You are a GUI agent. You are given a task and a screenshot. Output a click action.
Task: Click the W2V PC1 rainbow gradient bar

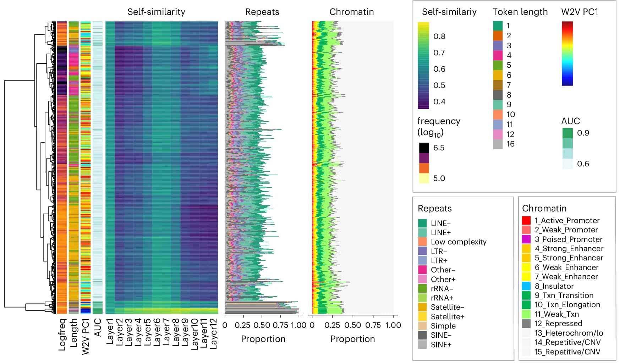(x=567, y=54)
